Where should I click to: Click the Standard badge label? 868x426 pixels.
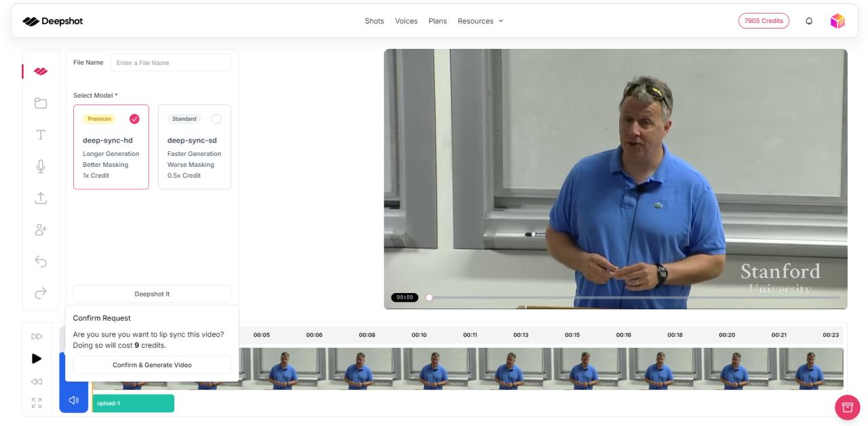tap(184, 119)
